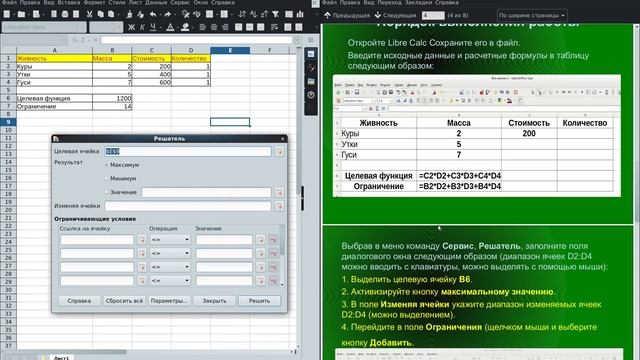
Task: Click the Закрыть button in Solver dialog
Action: 214,301
